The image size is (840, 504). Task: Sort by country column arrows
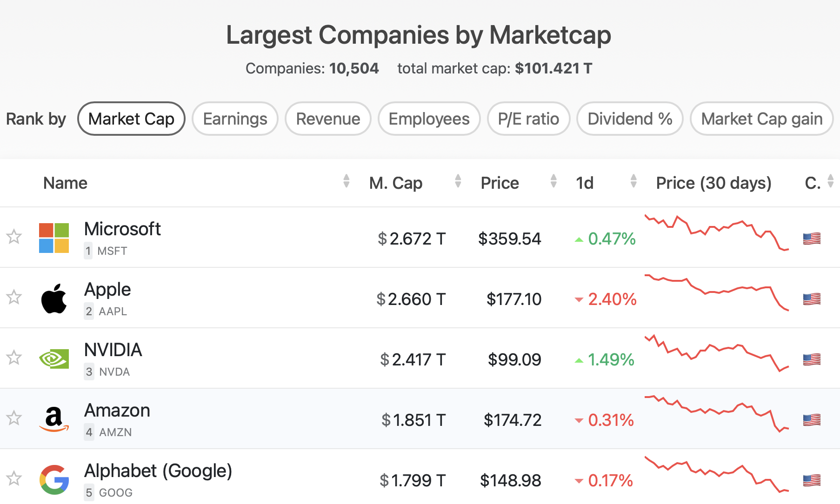[831, 181]
